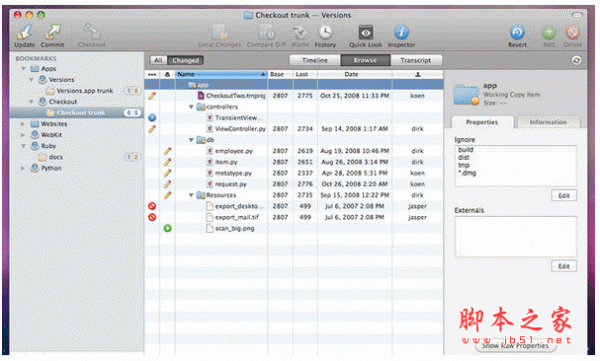Click green added icon for scan_big.png

(168, 228)
